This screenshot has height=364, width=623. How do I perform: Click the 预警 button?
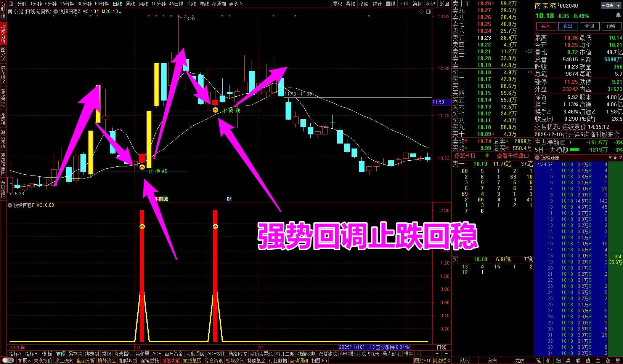coord(611,26)
